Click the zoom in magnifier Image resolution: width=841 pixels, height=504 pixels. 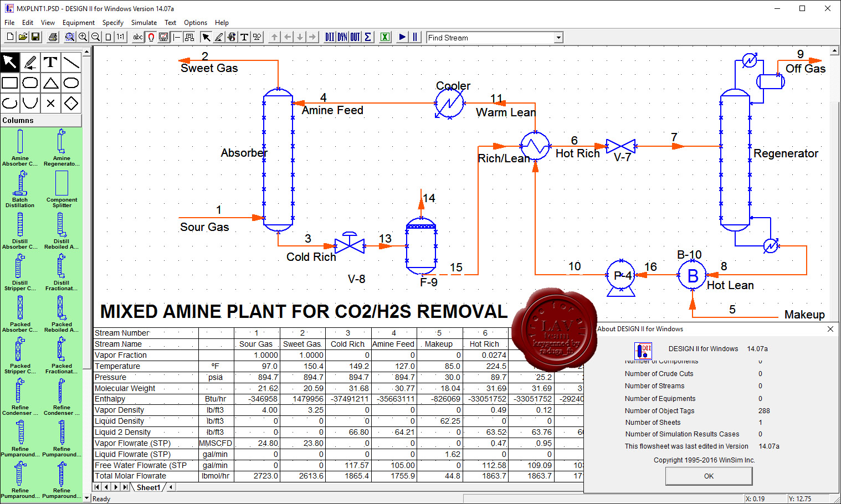[83, 37]
